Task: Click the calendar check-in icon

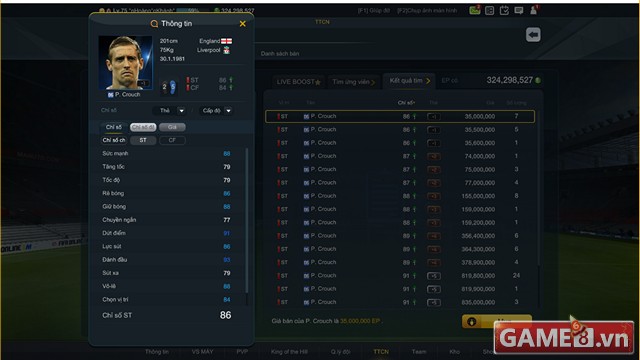Action: 504,11
